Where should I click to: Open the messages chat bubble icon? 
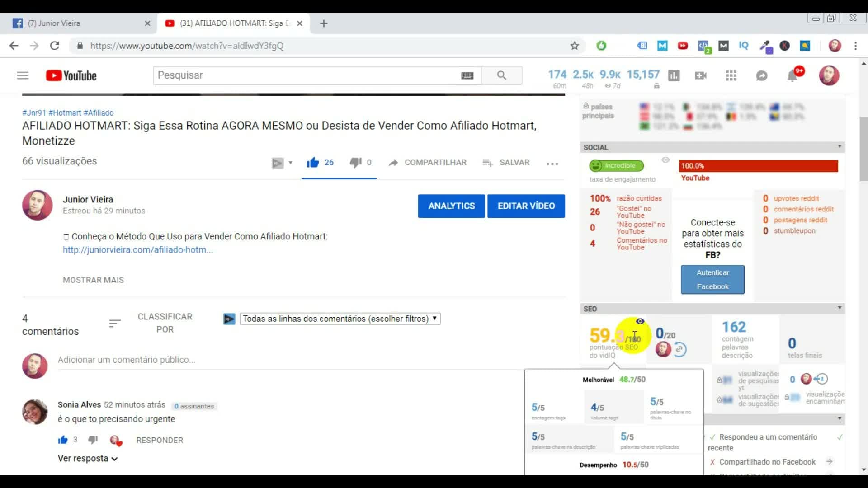coord(762,75)
